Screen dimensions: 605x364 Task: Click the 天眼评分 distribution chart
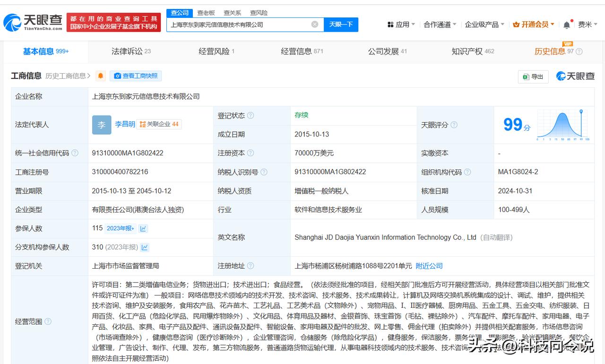563,125
